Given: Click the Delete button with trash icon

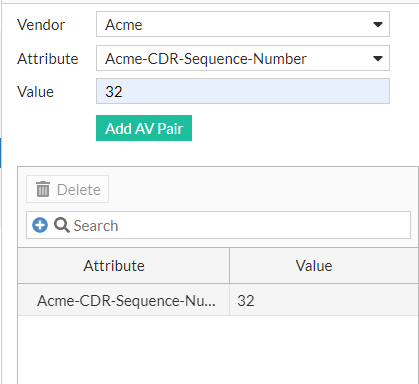Looking at the screenshot, I should click(68, 189).
